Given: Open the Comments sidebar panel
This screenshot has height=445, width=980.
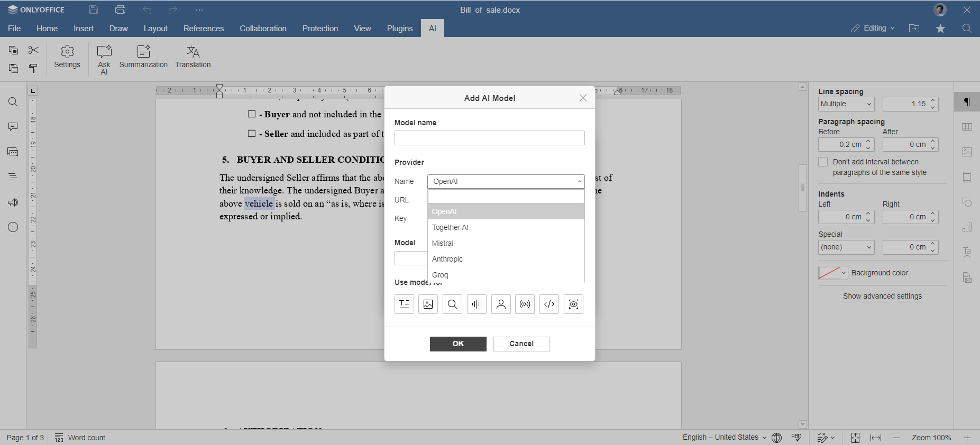Looking at the screenshot, I should pos(13,127).
